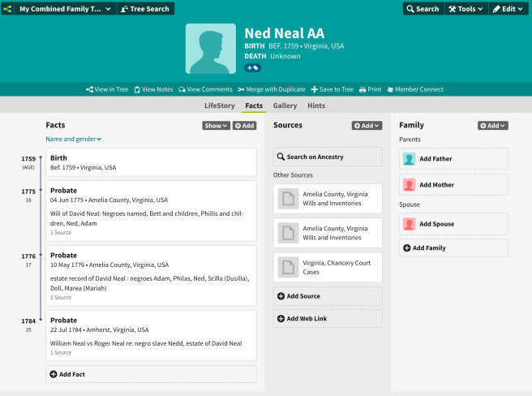Image resolution: width=532 pixels, height=396 pixels.
Task: Click the add tag button under Death
Action: tap(253, 68)
